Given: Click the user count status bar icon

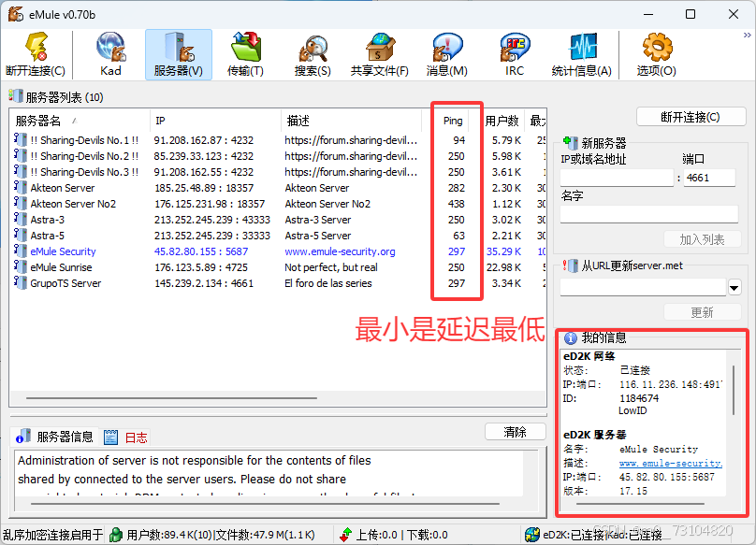Looking at the screenshot, I should [x=116, y=535].
